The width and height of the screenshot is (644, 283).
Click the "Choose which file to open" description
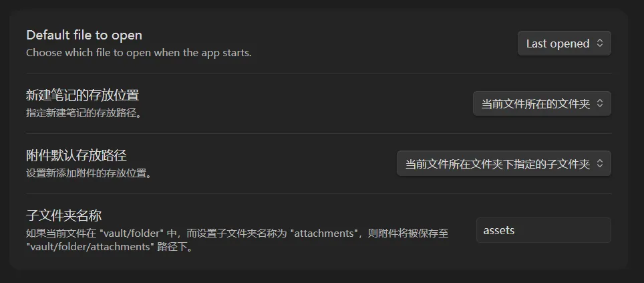coord(139,53)
